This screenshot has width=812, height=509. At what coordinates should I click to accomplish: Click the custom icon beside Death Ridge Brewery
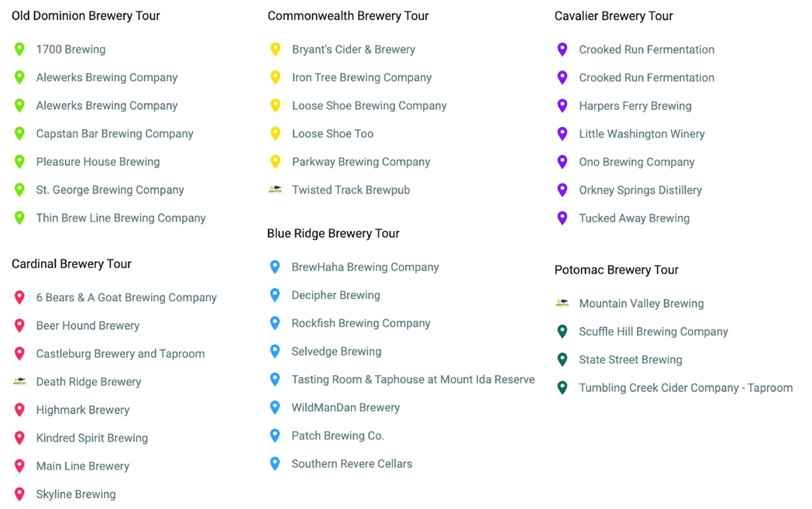pyautogui.click(x=19, y=382)
